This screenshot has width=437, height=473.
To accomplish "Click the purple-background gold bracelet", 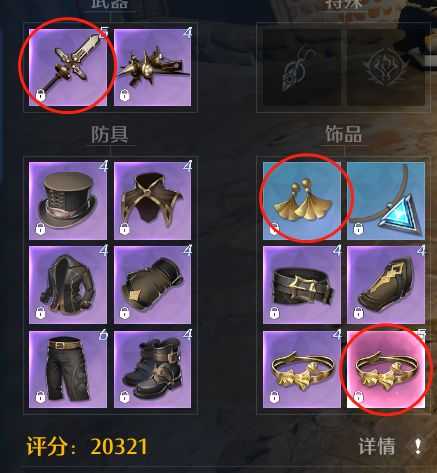I will [302, 369].
